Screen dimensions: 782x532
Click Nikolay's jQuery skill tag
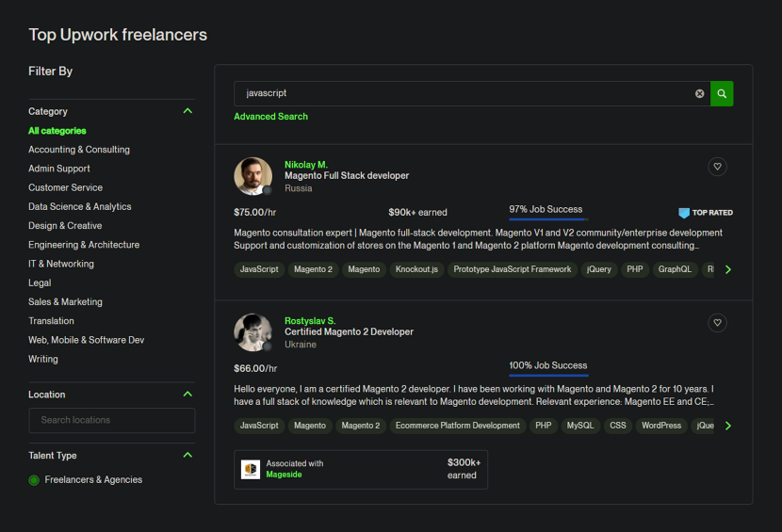(x=599, y=269)
